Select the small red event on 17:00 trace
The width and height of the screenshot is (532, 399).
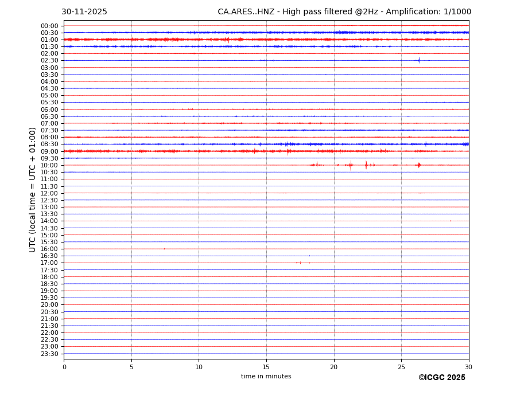tap(300, 263)
